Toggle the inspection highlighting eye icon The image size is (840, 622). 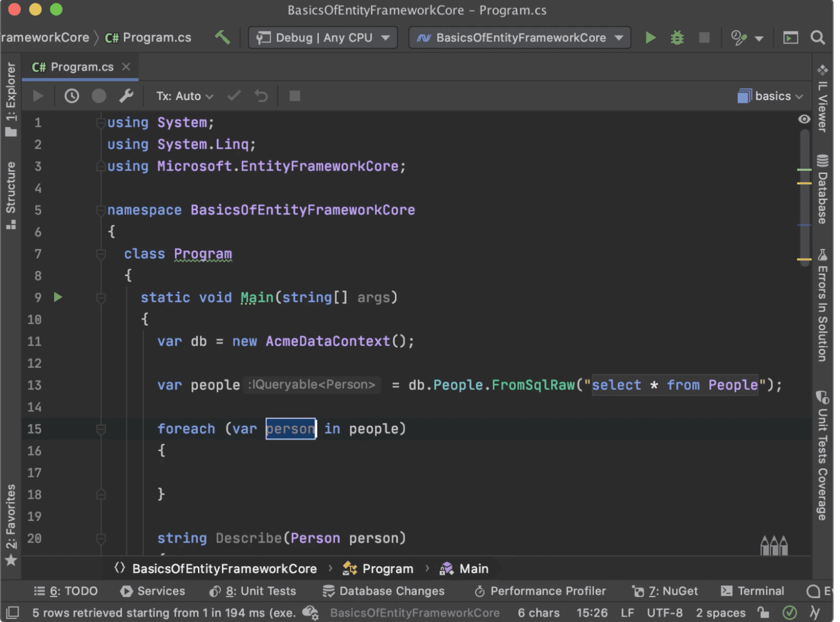coord(804,119)
